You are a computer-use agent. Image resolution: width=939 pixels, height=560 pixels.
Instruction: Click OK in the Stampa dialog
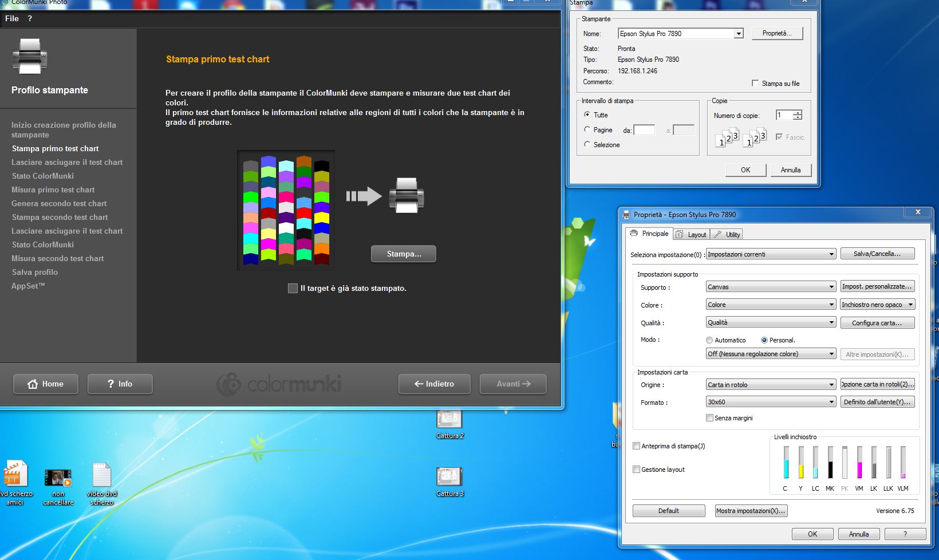[x=745, y=169]
